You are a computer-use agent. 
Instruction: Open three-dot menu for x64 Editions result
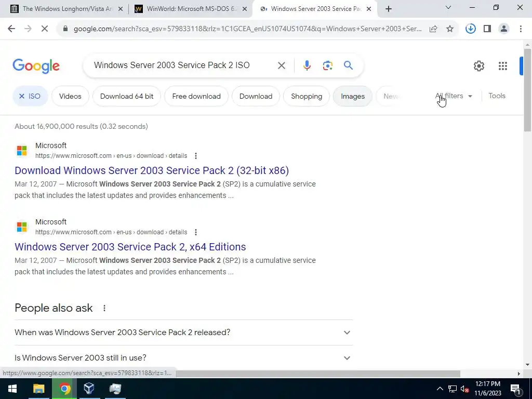click(x=196, y=232)
